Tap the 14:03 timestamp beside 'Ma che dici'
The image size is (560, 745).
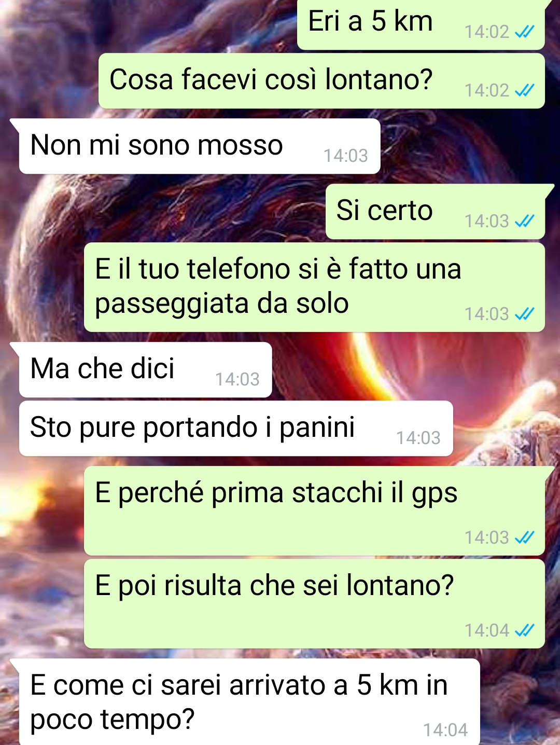[237, 380]
